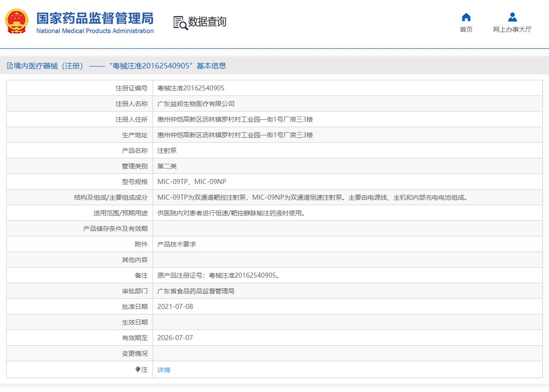Select 产品技术要求 attachment text
The width and height of the screenshot is (549, 392).
point(176,244)
